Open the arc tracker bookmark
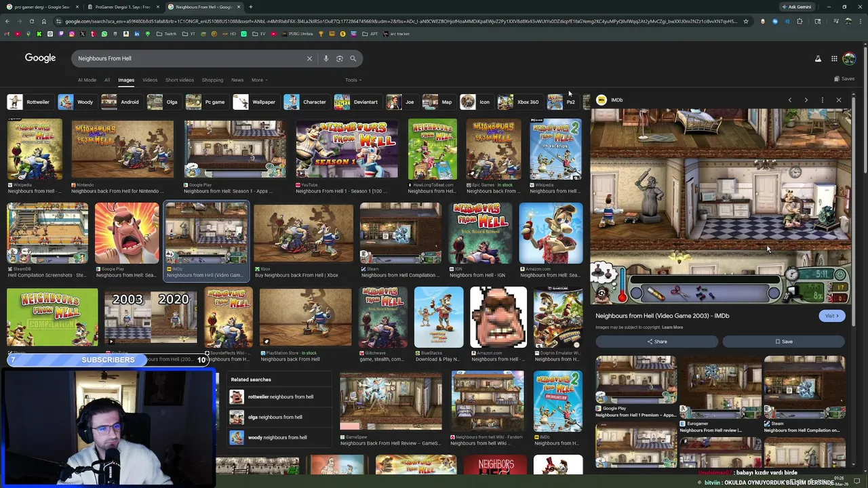 click(x=397, y=34)
